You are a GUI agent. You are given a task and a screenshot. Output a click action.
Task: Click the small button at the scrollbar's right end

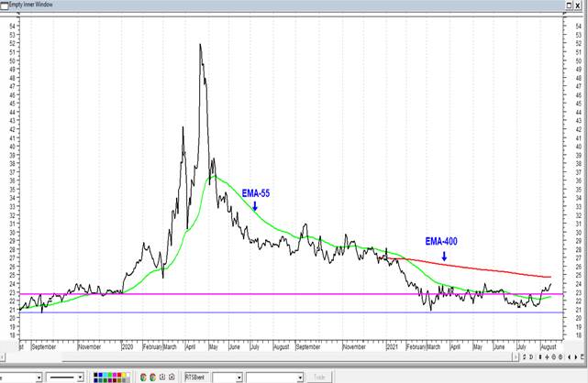click(x=582, y=356)
